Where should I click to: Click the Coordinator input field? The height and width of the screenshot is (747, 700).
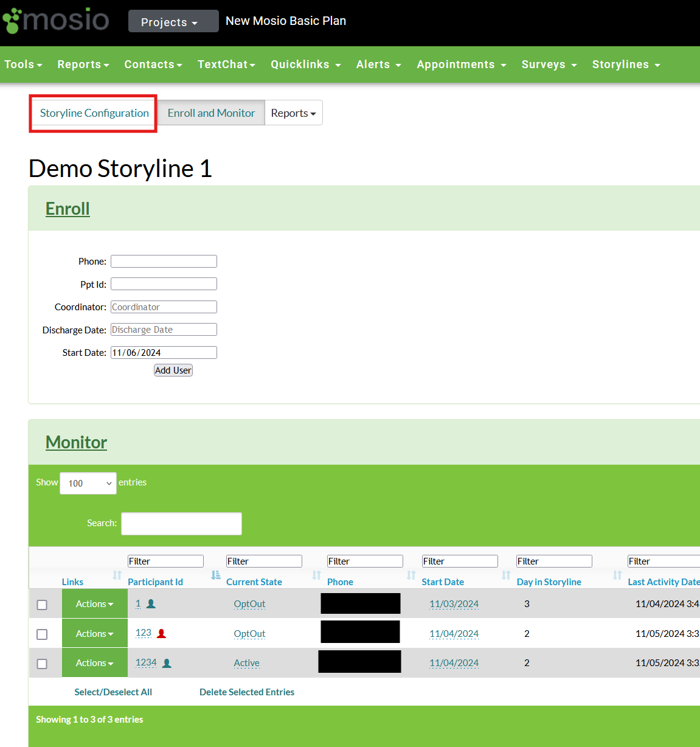[164, 307]
